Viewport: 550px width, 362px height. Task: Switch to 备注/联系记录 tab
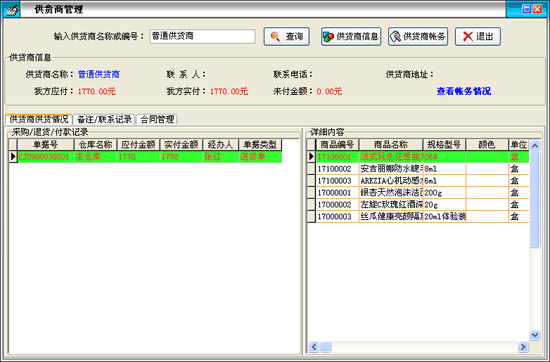pyautogui.click(x=104, y=119)
